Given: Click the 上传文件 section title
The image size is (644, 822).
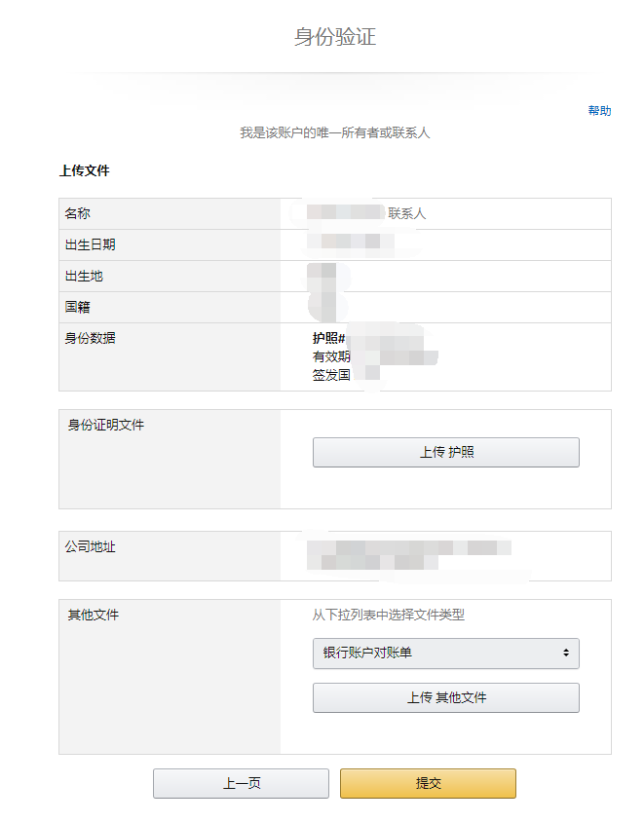Looking at the screenshot, I should tap(85, 171).
